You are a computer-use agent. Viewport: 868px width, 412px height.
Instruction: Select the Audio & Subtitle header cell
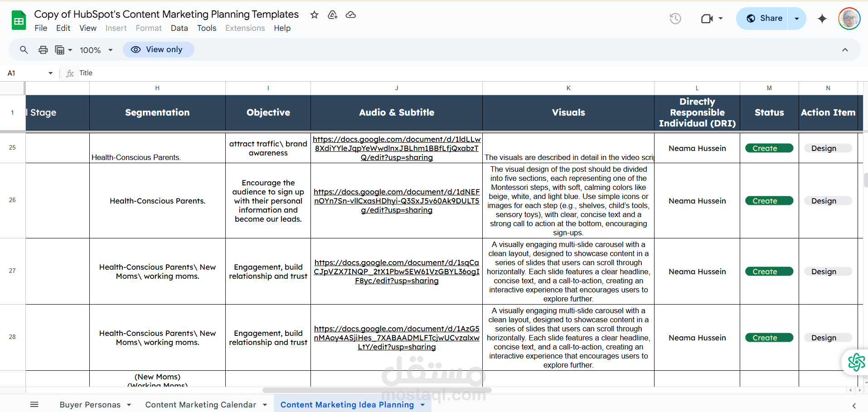tap(397, 112)
